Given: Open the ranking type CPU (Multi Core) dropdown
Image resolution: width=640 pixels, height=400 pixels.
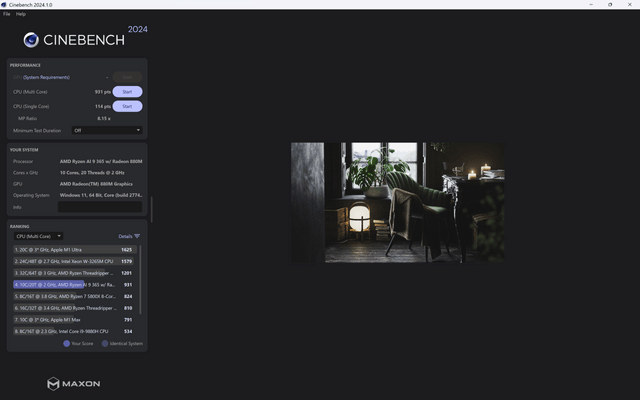Looking at the screenshot, I should [38, 236].
